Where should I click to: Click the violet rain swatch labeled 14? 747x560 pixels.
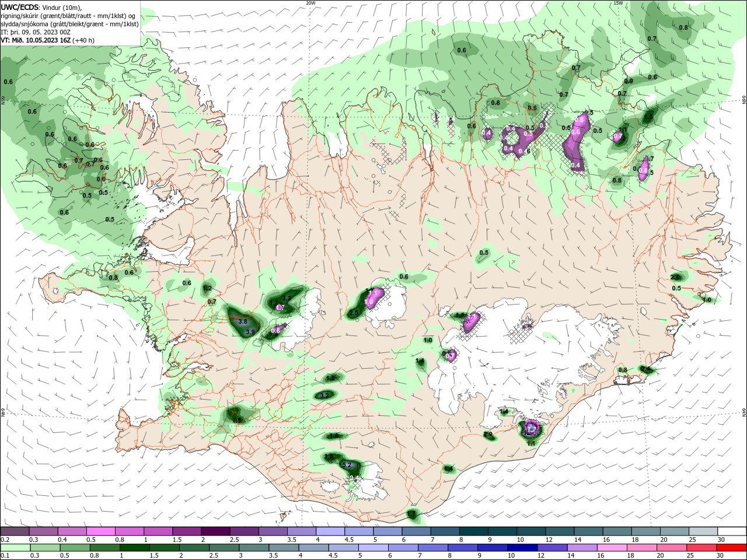[x=582, y=548]
